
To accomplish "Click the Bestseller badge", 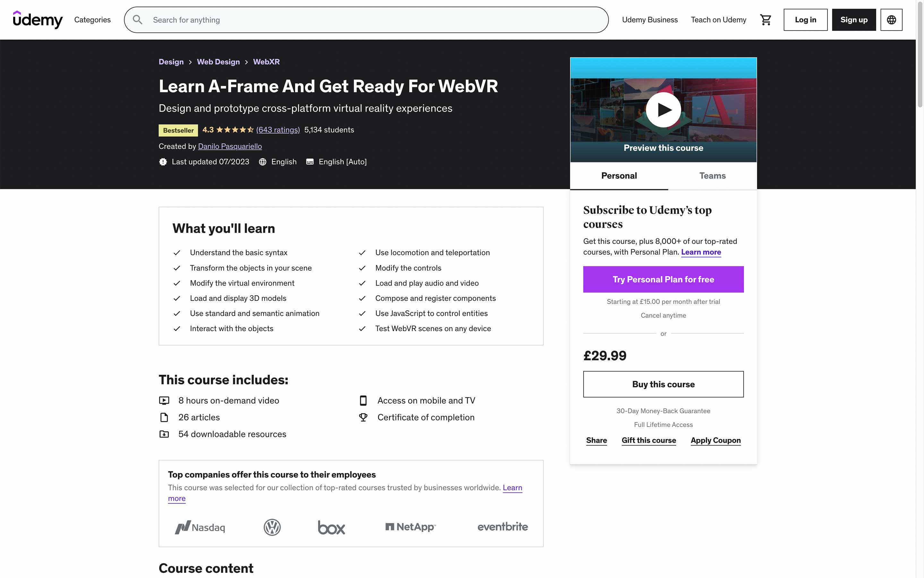I will click(x=178, y=130).
